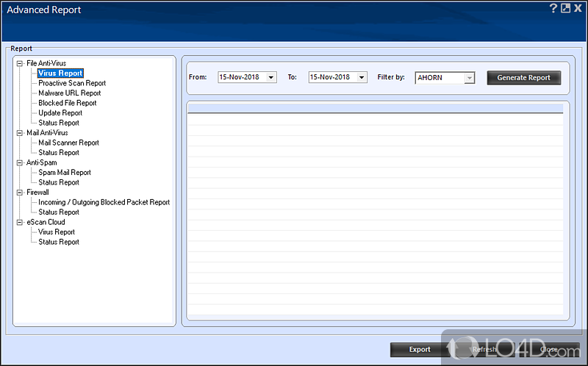
Task: Collapse the Anti-Spam tree node
Action: [x=20, y=162]
